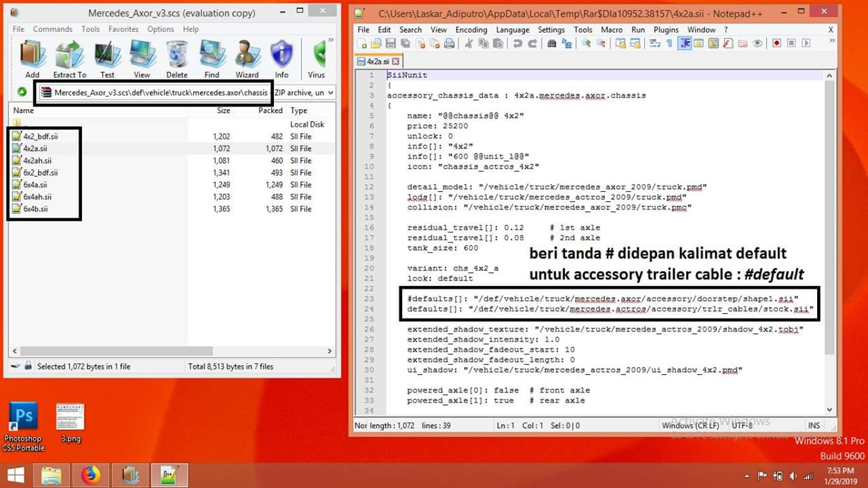Open Firefox from the taskbar

point(90,475)
